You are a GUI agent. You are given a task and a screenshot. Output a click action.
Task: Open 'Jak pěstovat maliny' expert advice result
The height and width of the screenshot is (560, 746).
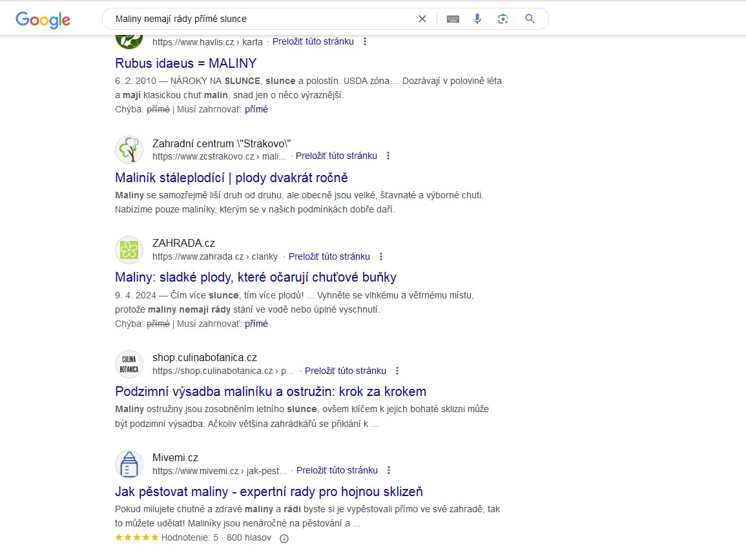[269, 492]
